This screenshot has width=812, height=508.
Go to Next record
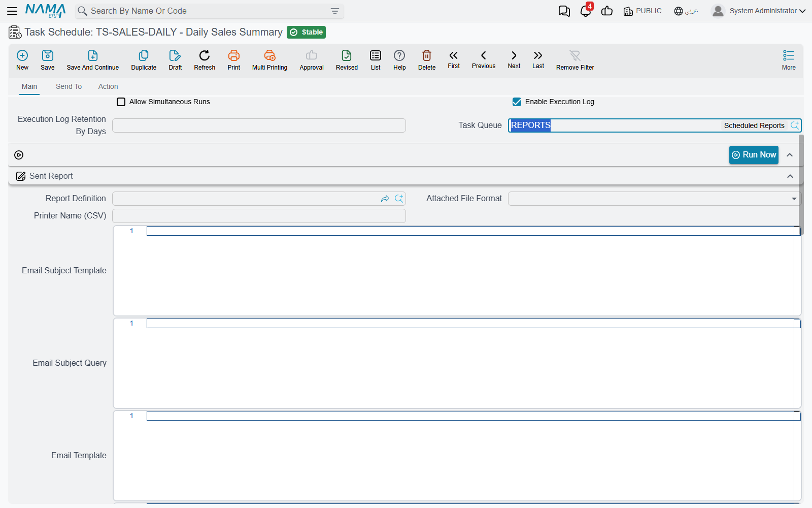514,59
